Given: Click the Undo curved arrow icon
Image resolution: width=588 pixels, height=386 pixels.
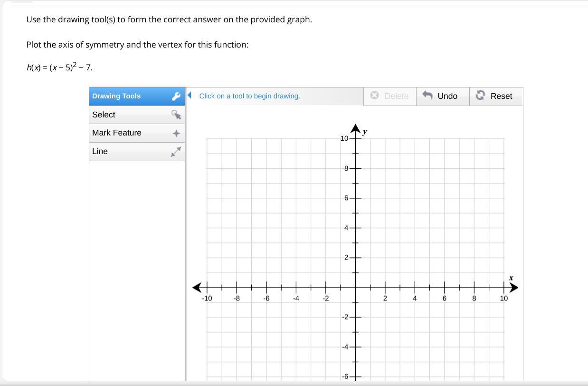Looking at the screenshot, I should pyautogui.click(x=427, y=96).
